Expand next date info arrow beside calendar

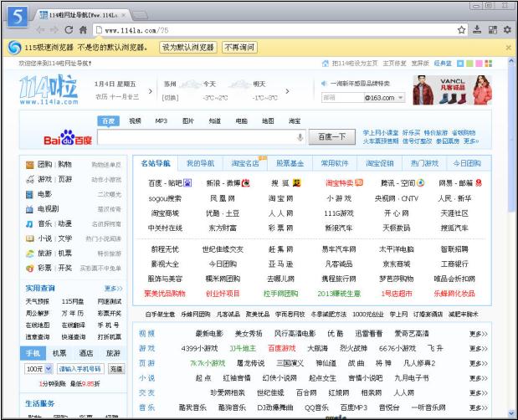151,90
